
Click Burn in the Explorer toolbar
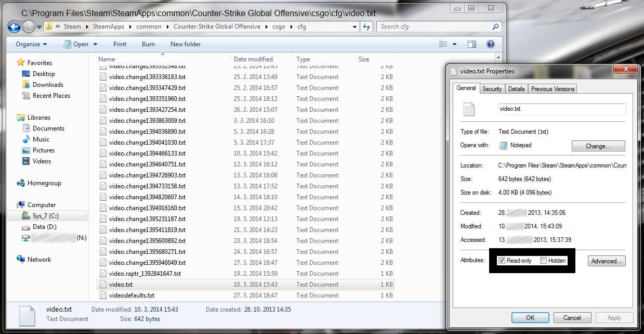(148, 44)
